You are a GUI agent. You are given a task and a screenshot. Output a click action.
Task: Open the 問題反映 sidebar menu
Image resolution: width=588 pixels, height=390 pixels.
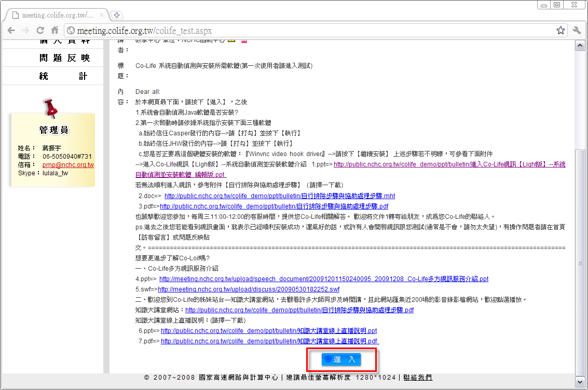tap(64, 58)
